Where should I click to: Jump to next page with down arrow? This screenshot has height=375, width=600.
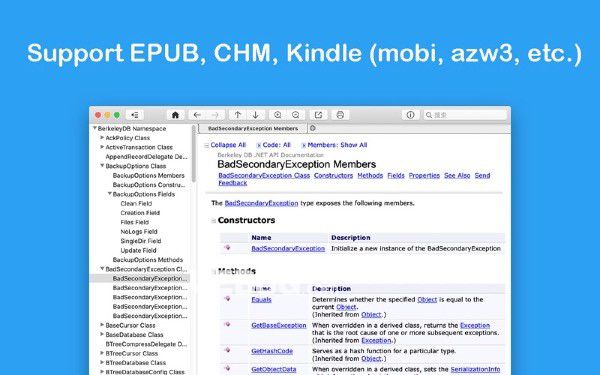point(255,115)
